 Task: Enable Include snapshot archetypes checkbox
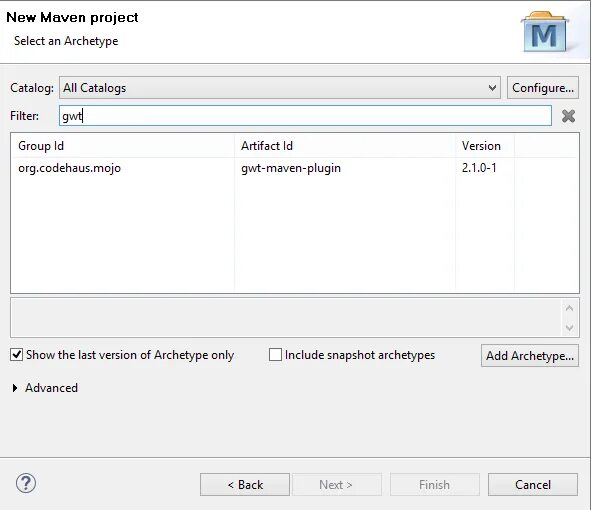pos(275,355)
